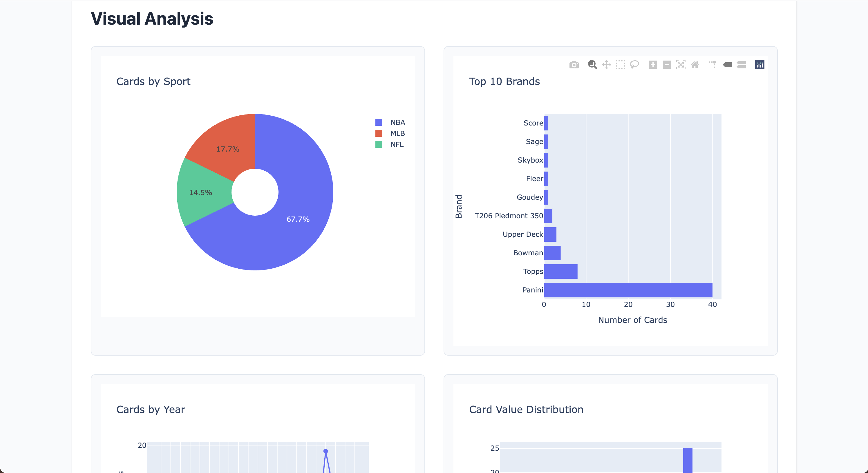Toggle spike lines in the modebar
The width and height of the screenshot is (868, 473).
point(712,65)
